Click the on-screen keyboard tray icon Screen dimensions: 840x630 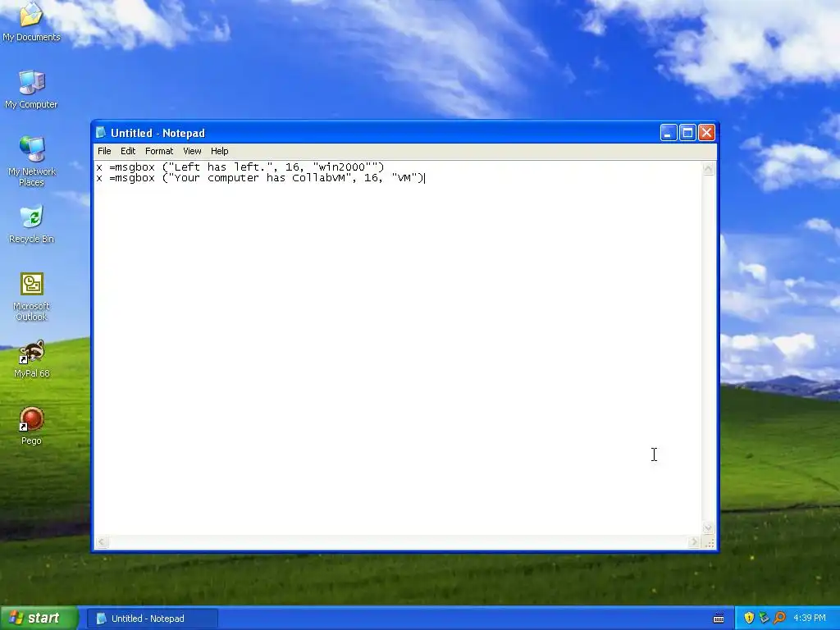point(719,619)
